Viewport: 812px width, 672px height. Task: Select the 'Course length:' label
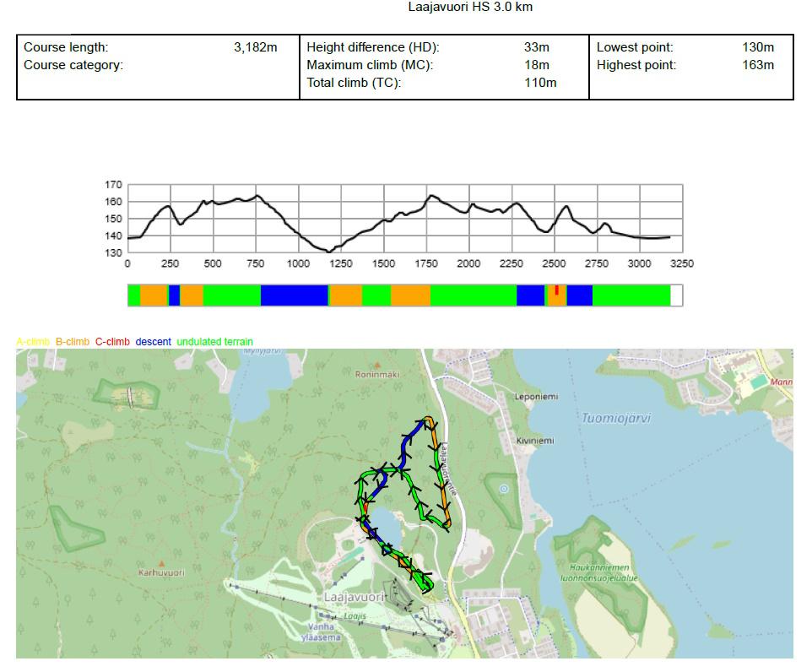[66, 47]
